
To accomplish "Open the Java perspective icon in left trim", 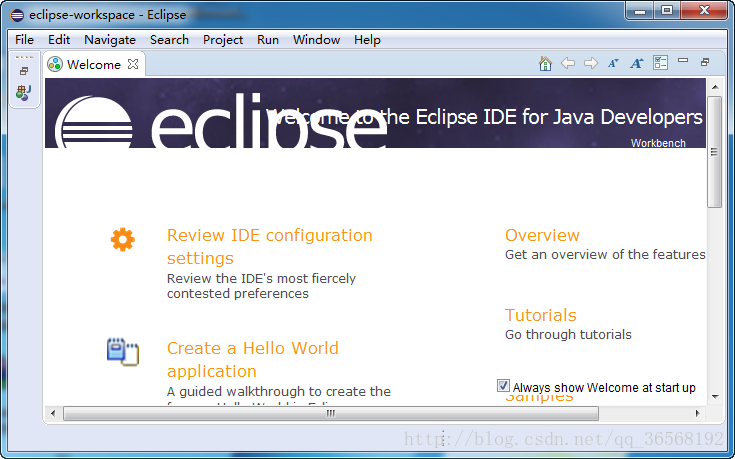I will click(23, 93).
